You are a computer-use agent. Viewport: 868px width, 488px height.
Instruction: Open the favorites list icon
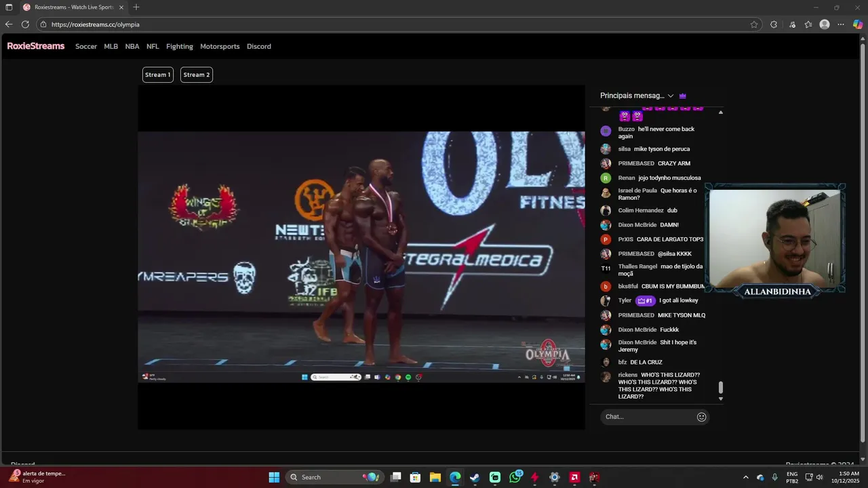(x=808, y=24)
